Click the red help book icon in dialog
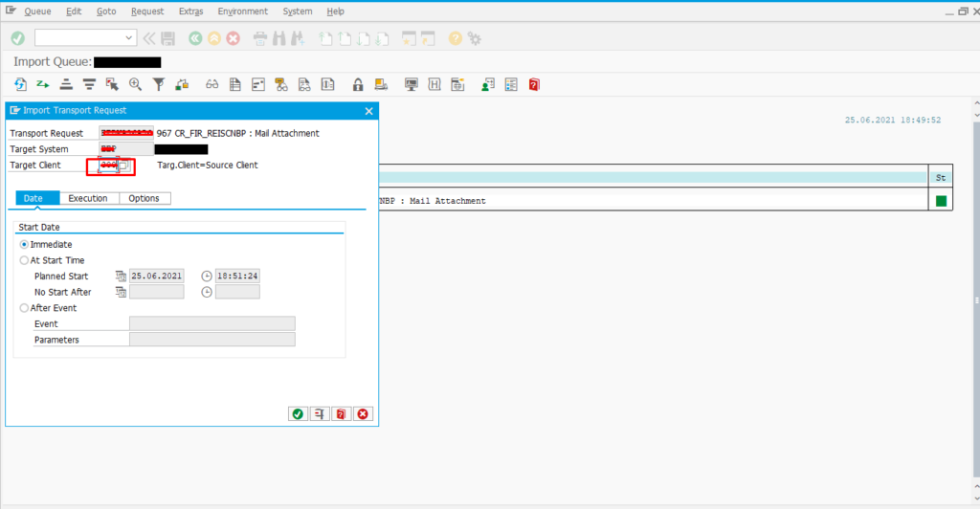 [x=342, y=413]
